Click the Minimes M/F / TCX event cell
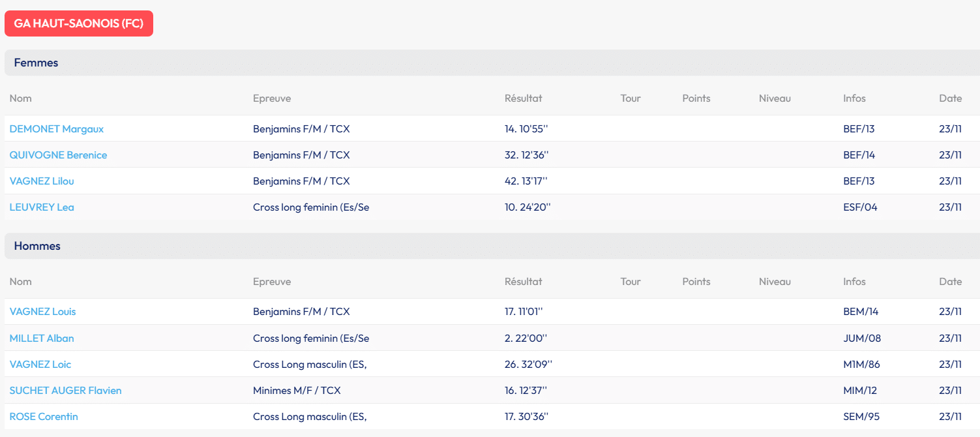This screenshot has width=980, height=437. [297, 391]
